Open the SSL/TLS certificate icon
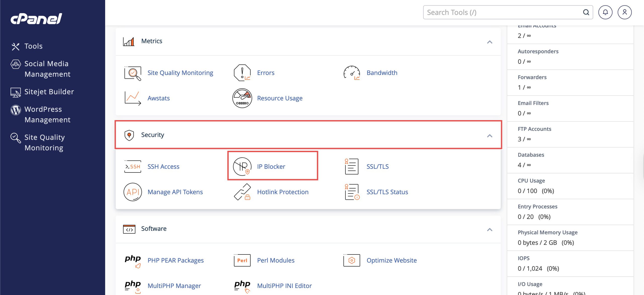Image resolution: width=644 pixels, height=295 pixels. click(351, 166)
